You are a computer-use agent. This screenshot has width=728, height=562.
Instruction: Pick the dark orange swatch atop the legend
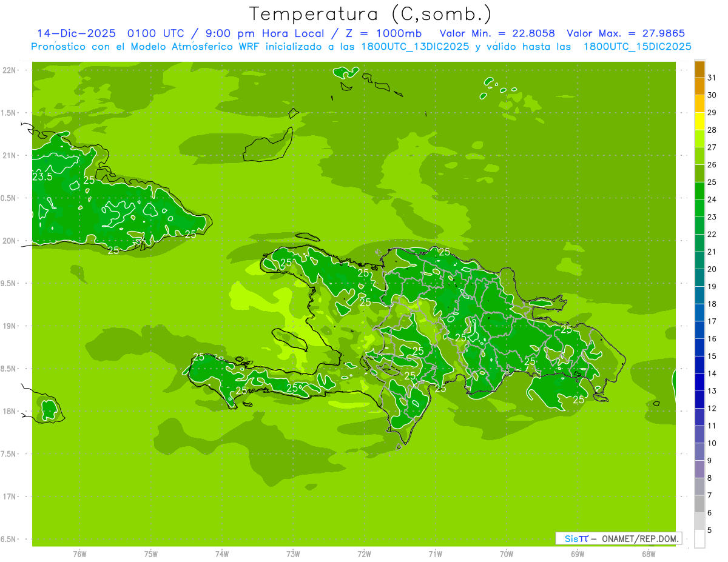(699, 70)
